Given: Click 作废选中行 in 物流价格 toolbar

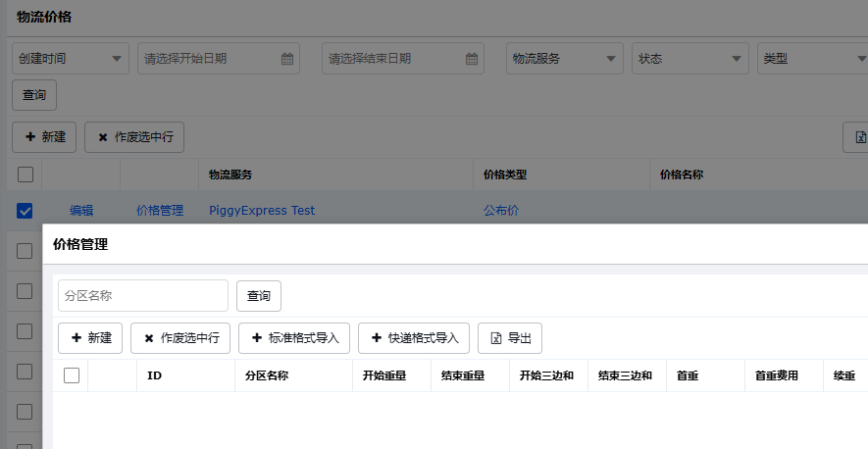Looking at the screenshot, I should click(x=134, y=137).
